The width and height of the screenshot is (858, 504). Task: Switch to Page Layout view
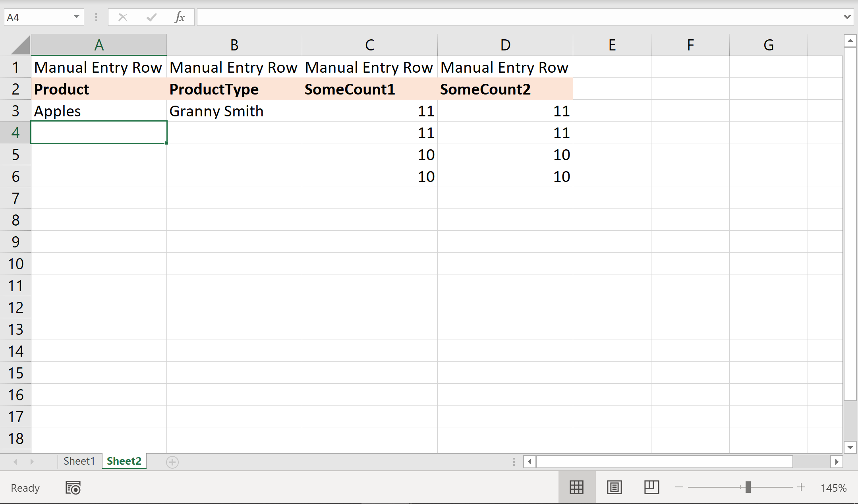(x=614, y=487)
